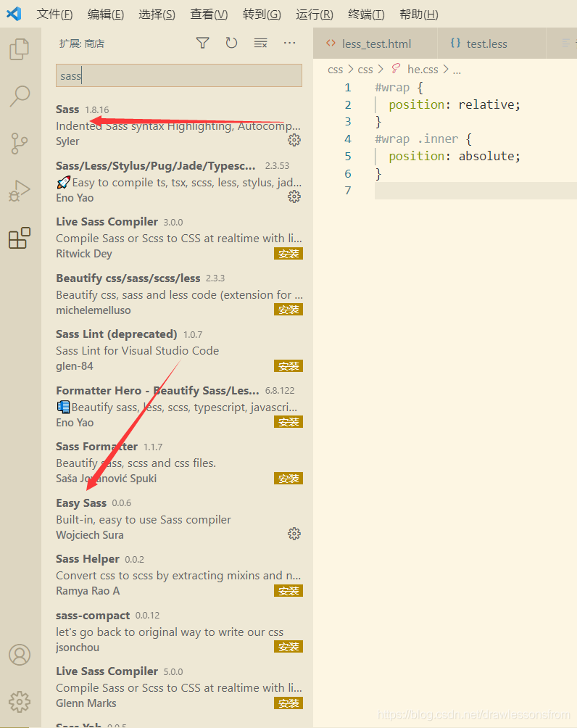Open manage gear for Easy Sass

[294, 534]
